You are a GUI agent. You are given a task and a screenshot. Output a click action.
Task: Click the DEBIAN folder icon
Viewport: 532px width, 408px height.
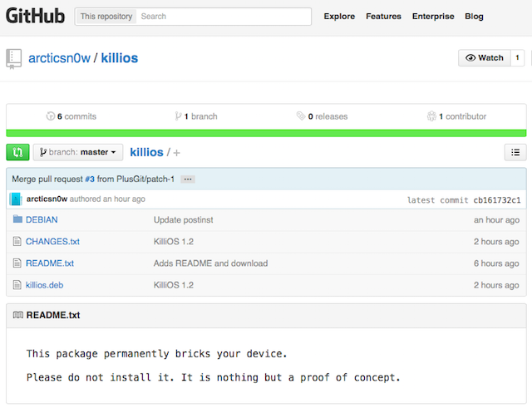tap(17, 219)
